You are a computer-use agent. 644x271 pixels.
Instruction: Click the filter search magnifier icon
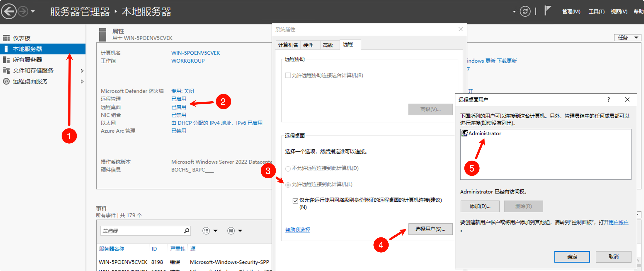click(186, 231)
